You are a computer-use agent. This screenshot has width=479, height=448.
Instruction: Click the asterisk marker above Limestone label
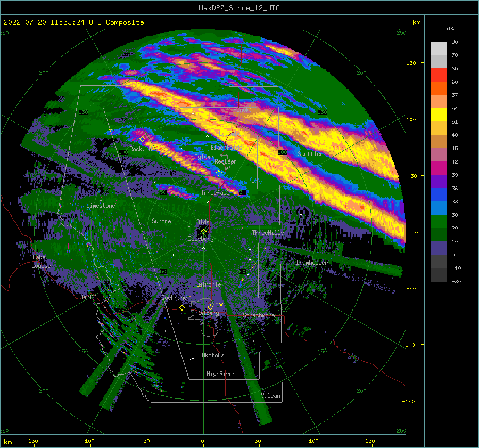coord(101,201)
